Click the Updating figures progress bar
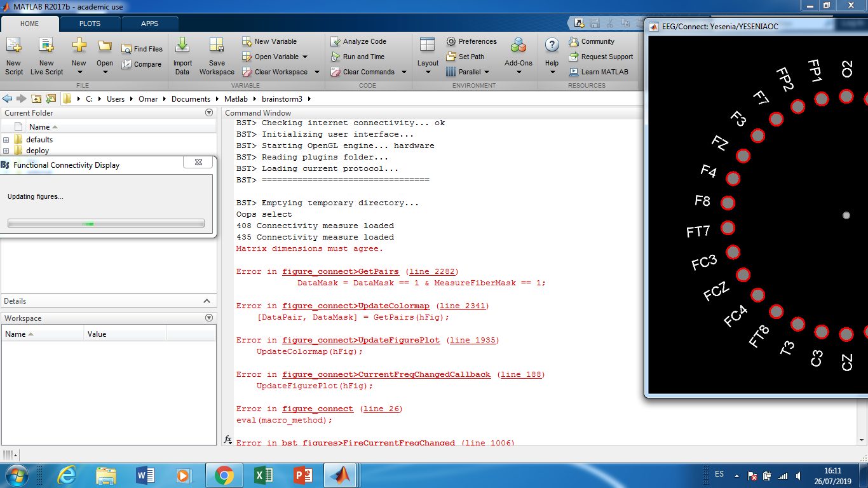The width and height of the screenshot is (868, 488). point(106,223)
